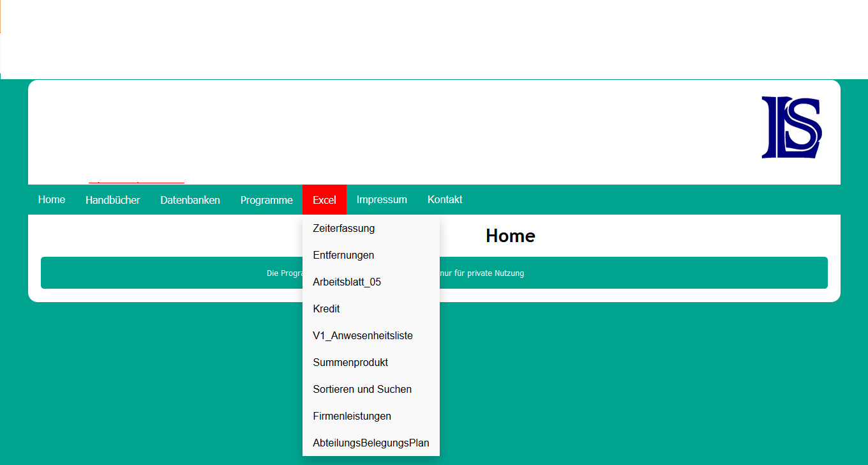Click the Home page heading
Image resolution: width=868 pixels, height=465 pixels.
pos(510,236)
